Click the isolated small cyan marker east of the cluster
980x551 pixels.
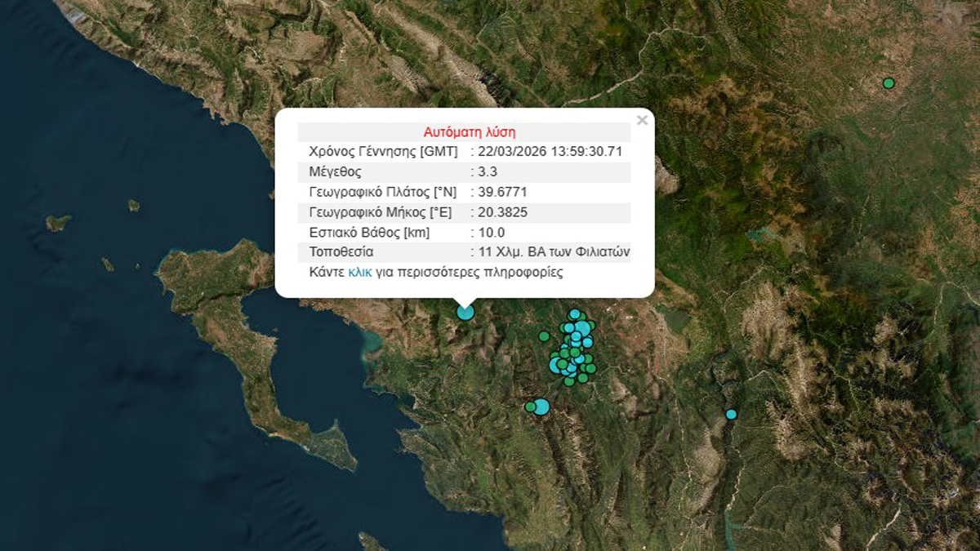tap(731, 414)
